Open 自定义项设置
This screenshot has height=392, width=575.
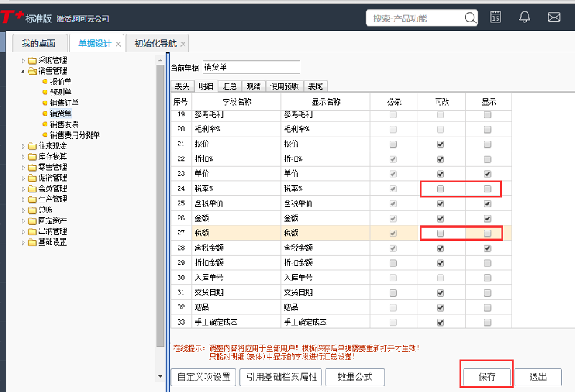point(204,377)
